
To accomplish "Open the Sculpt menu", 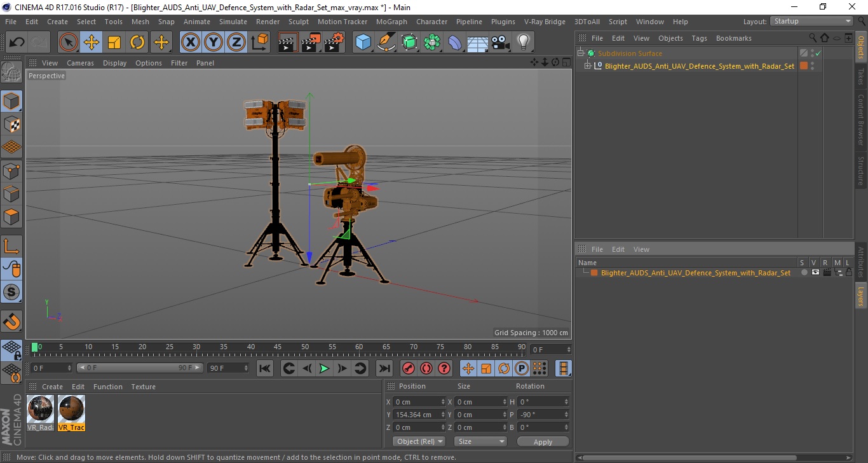I will (x=299, y=22).
